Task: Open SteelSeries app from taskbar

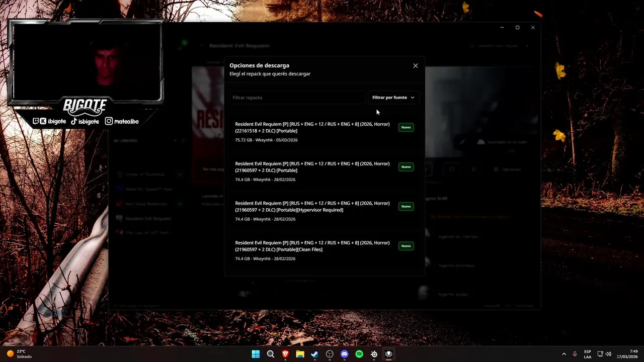Action: (x=374, y=354)
